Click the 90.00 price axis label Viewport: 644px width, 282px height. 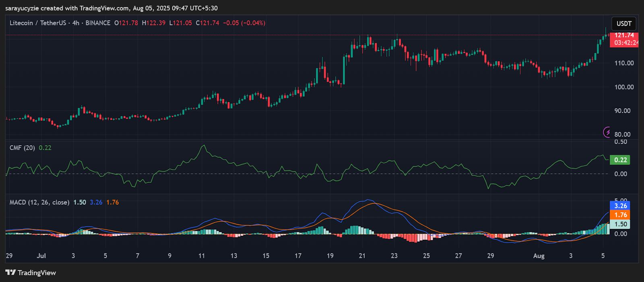[622, 111]
